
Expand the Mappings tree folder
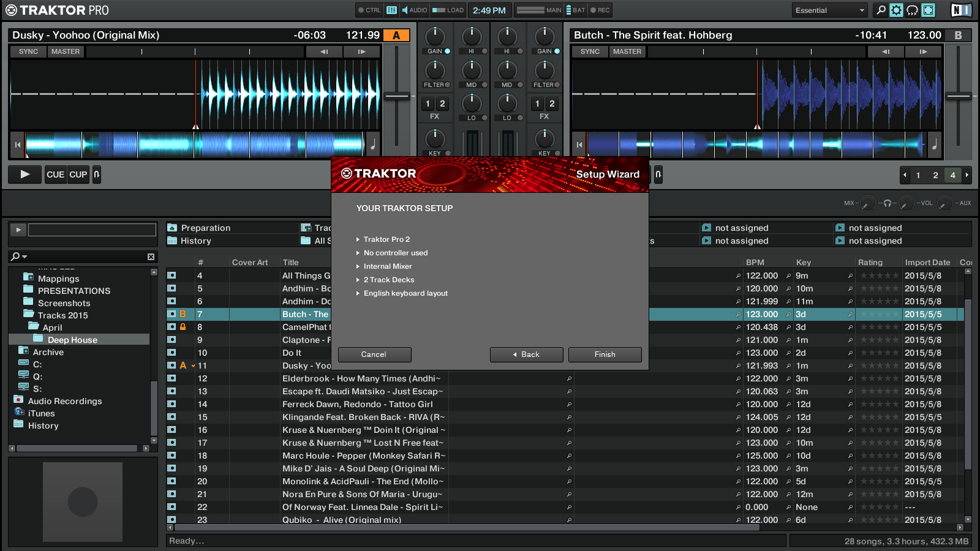click(28, 277)
